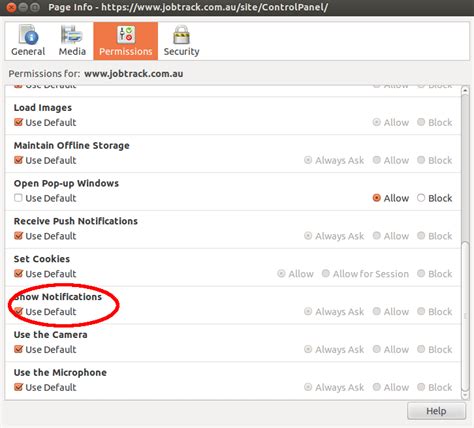Image resolution: width=474 pixels, height=428 pixels.
Task: Select Always Ask for Receive Push Notifications
Action: point(308,236)
